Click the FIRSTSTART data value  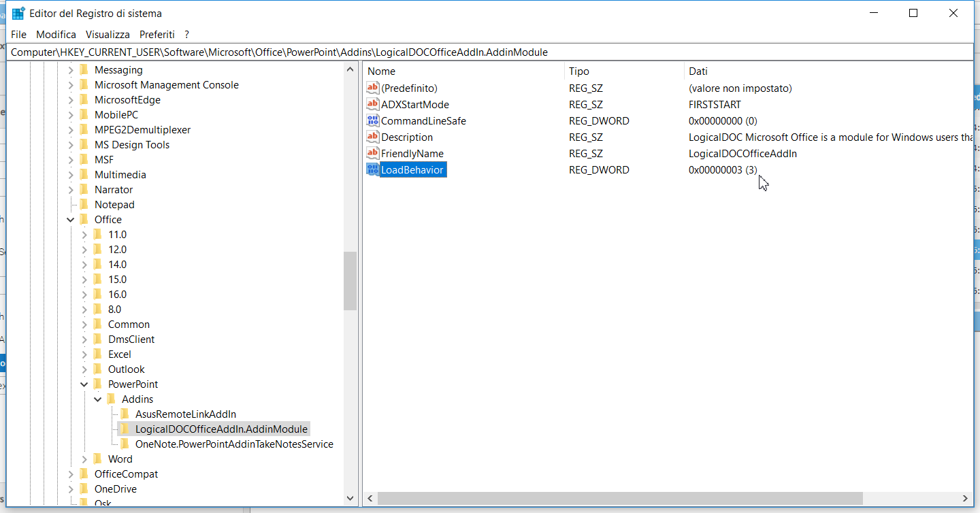click(x=715, y=104)
